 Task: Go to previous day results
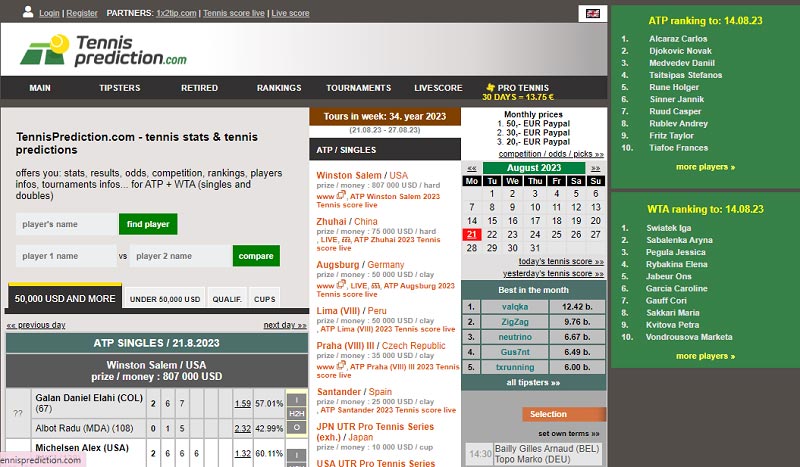(36, 325)
